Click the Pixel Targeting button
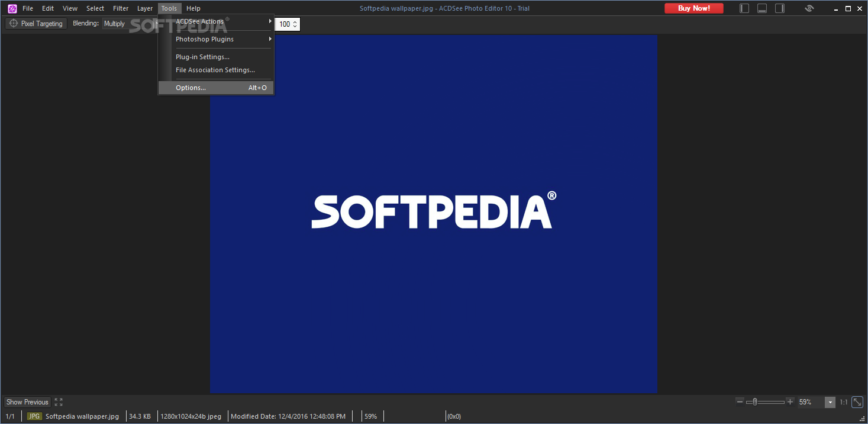Image resolution: width=868 pixels, height=424 pixels. (36, 24)
